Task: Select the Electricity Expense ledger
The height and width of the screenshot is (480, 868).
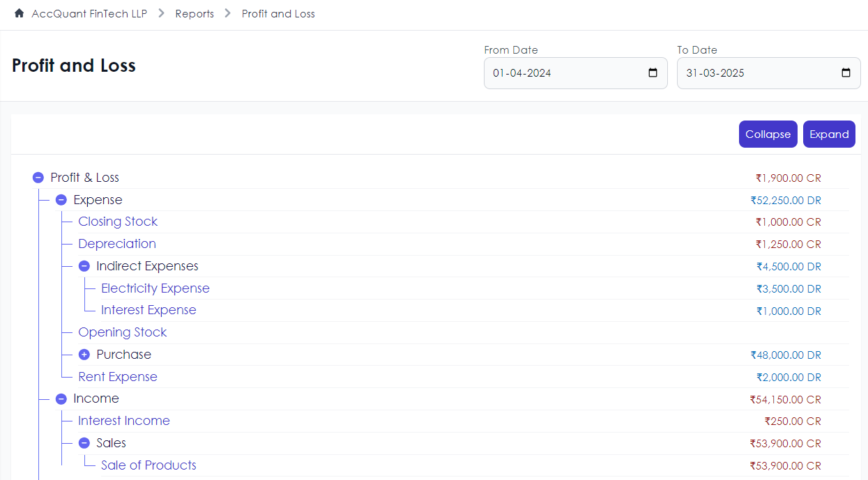Action: (155, 288)
